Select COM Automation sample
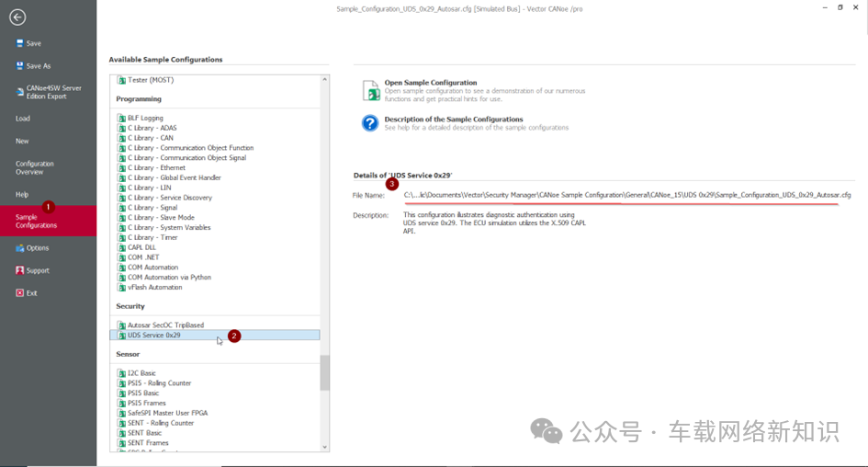This screenshot has height=467, width=868. point(153,268)
